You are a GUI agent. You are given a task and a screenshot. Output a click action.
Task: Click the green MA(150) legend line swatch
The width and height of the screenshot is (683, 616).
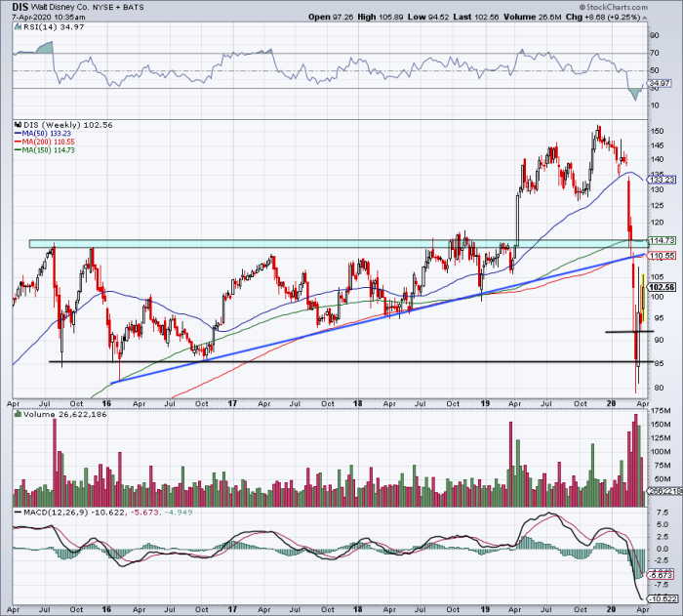tap(18, 150)
